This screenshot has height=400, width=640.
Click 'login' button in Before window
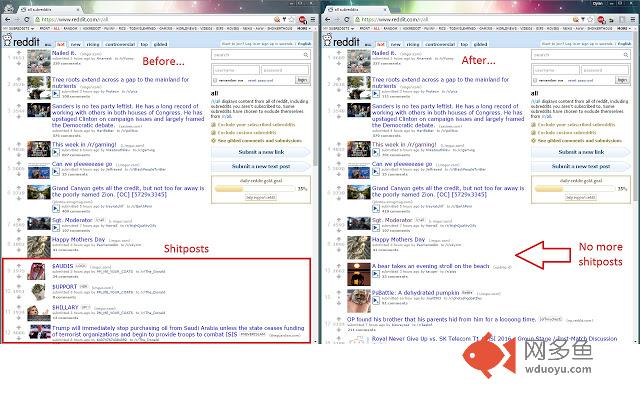pos(302,80)
